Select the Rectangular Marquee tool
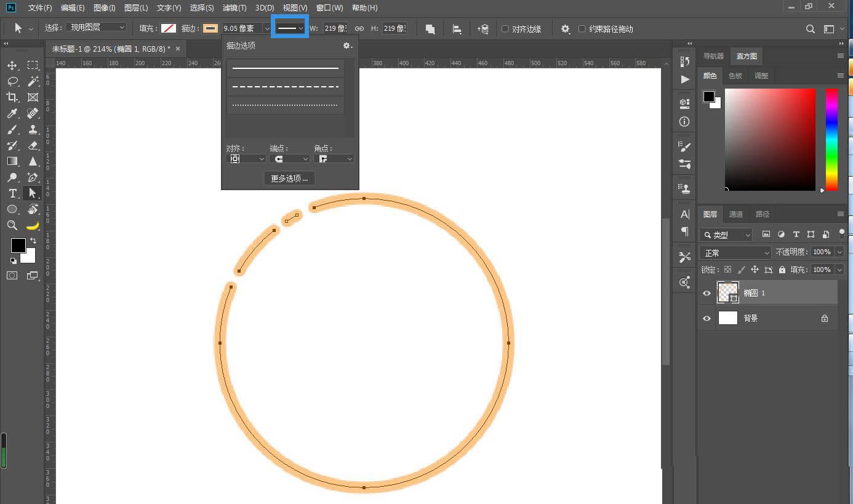 33,65
